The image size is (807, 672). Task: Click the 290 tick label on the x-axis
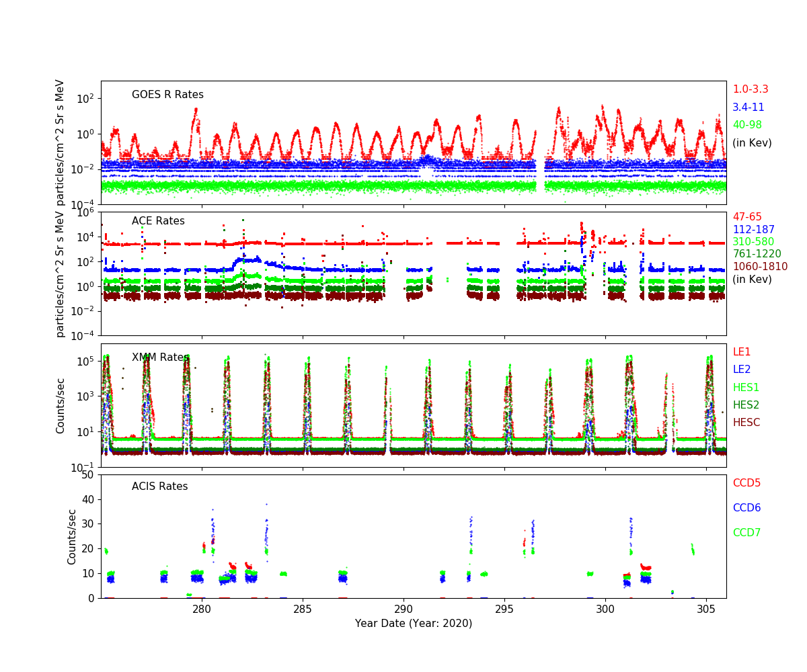coord(403,608)
